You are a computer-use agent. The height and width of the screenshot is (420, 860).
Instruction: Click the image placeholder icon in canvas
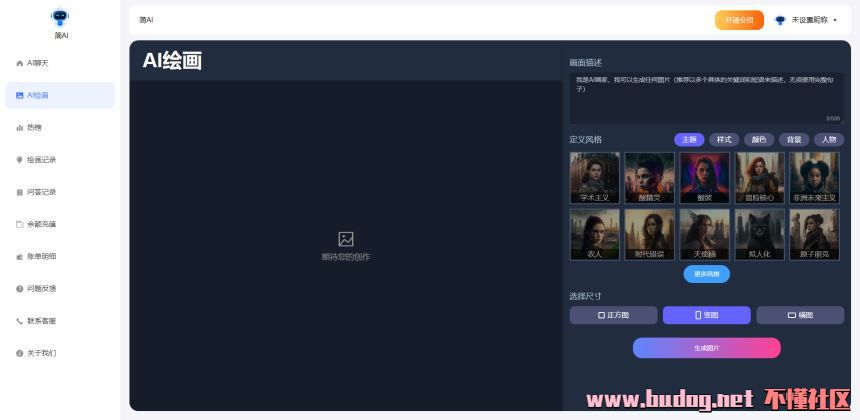click(346, 239)
